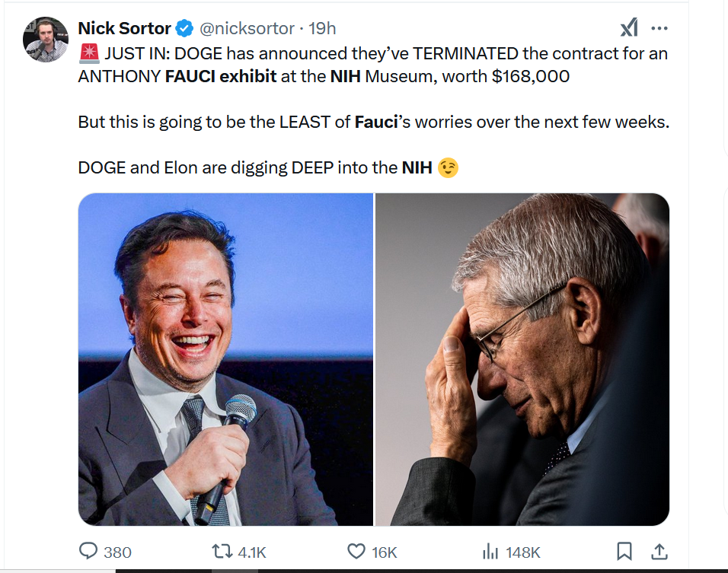Image resolution: width=728 pixels, height=573 pixels.
Task: Open the Grok xI icon
Action: click(x=629, y=28)
